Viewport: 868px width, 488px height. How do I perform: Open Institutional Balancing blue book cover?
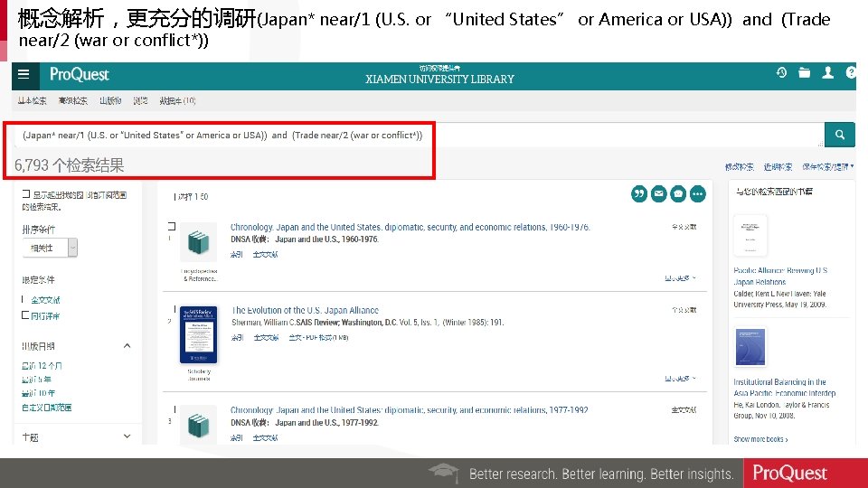click(750, 347)
